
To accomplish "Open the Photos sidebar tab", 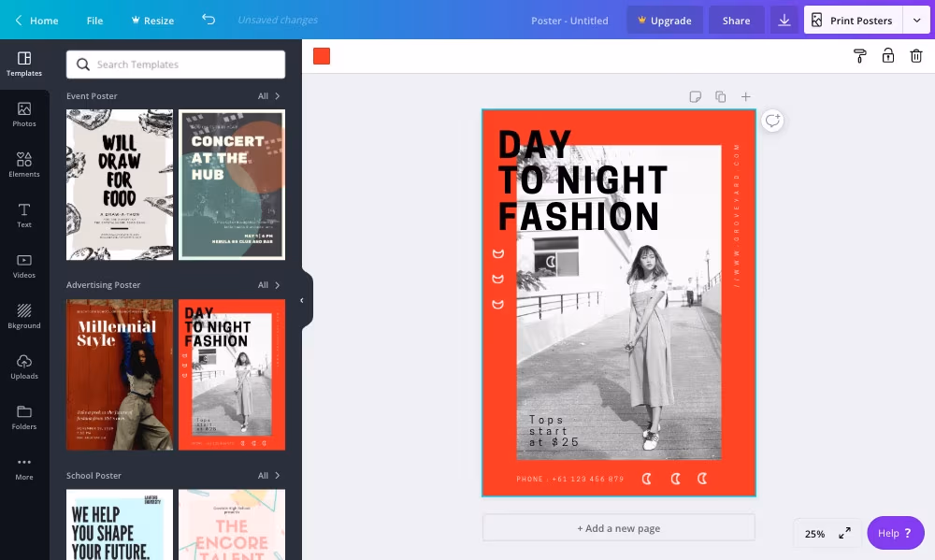I will 24,115.
